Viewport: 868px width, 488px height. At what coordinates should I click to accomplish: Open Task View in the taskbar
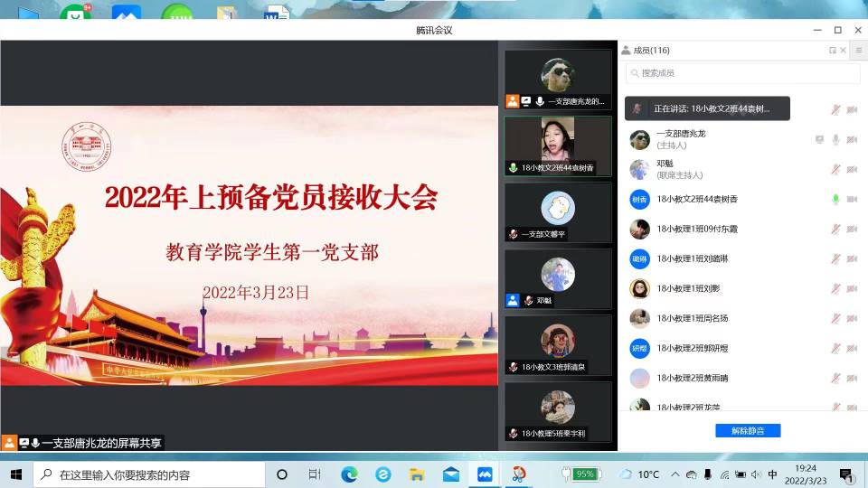[x=315, y=474]
